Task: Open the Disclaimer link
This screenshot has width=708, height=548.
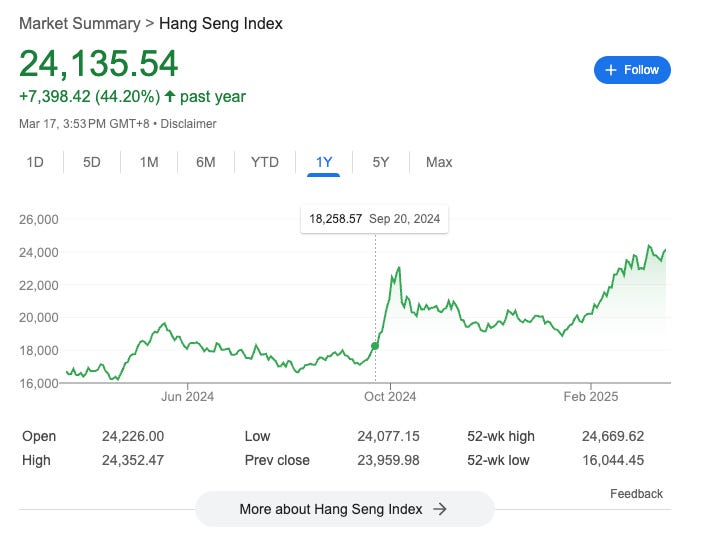Action: 188,124
